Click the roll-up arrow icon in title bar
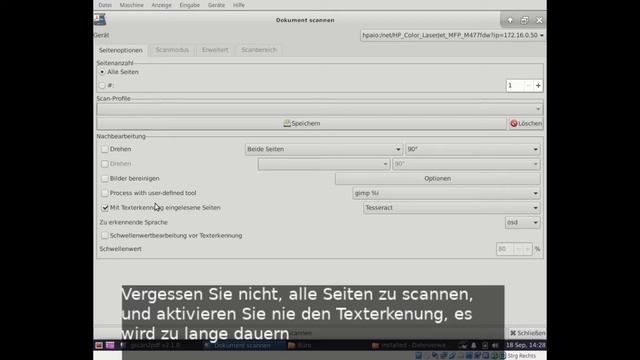 tap(510, 20)
